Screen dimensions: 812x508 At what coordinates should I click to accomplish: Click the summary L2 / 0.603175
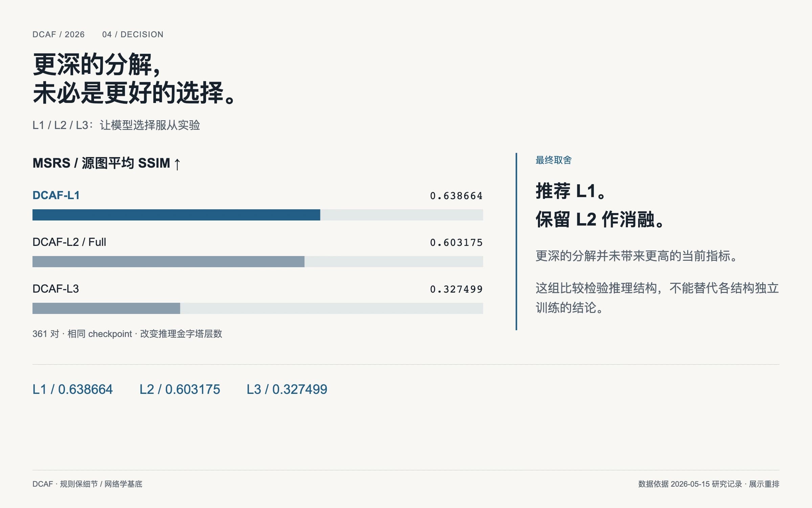tap(180, 389)
